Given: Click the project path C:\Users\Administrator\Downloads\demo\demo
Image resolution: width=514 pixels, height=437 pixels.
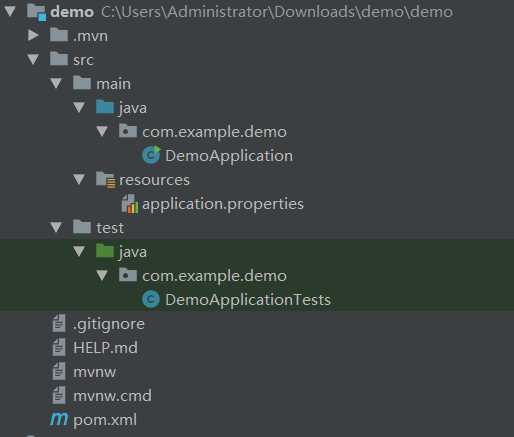Looking at the screenshot, I should (x=277, y=12).
